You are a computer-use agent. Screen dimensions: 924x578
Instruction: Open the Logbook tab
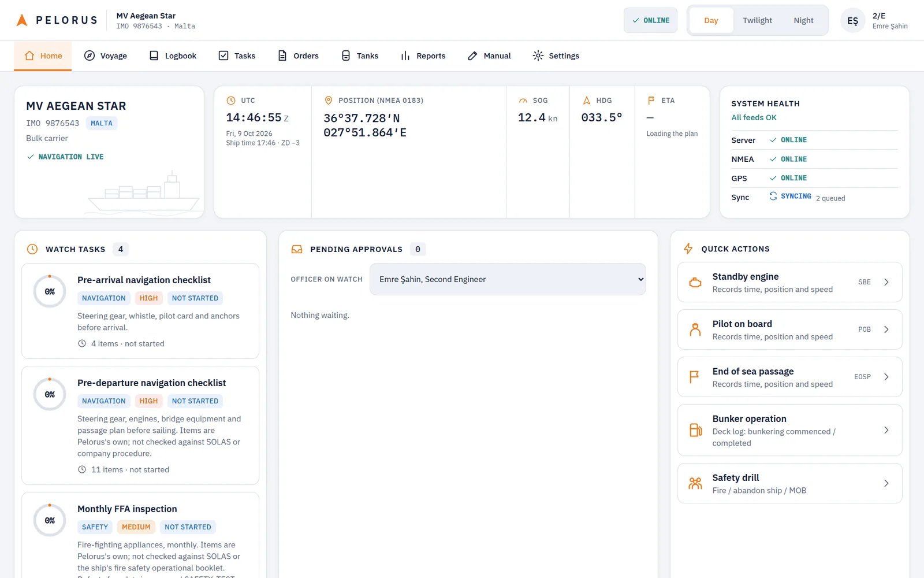point(173,56)
